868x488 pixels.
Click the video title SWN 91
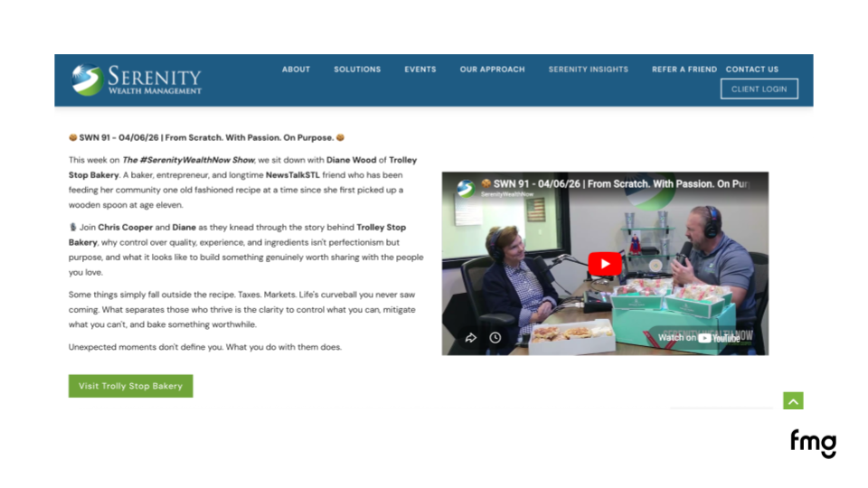[618, 183]
